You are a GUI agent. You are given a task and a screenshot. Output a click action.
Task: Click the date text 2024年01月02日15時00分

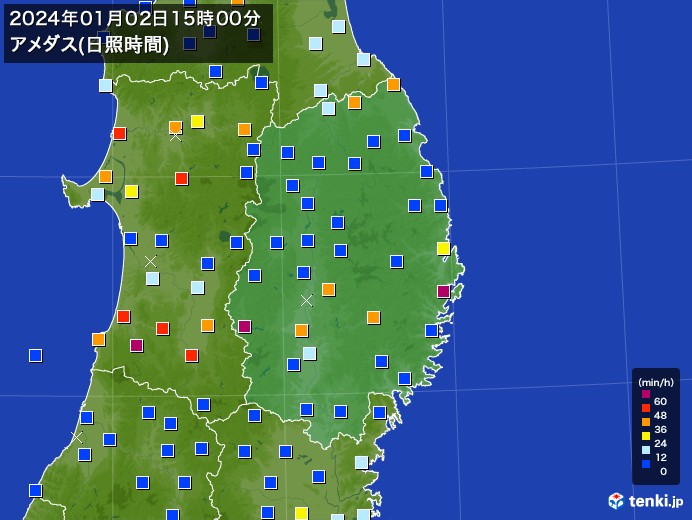point(135,19)
